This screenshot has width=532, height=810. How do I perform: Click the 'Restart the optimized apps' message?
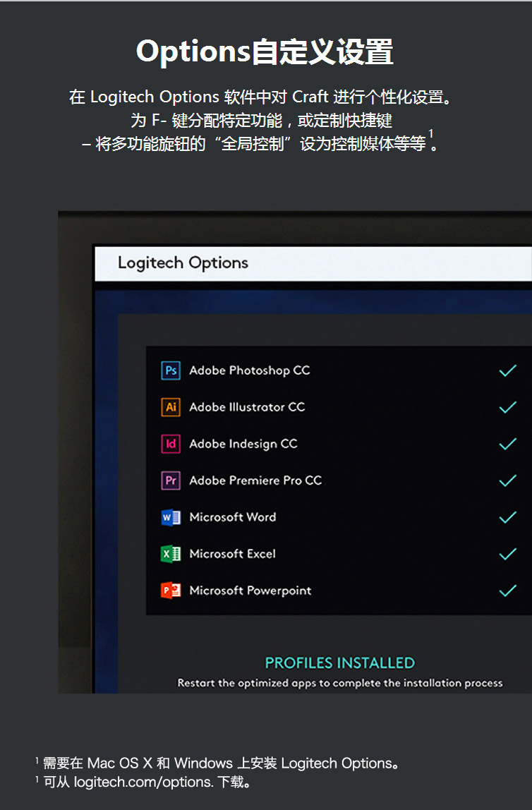[x=340, y=683]
